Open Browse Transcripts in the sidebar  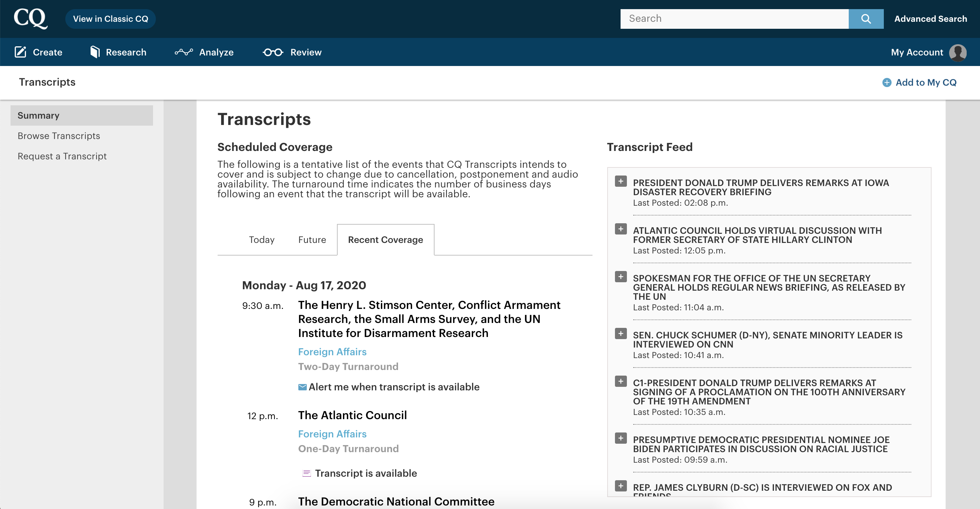point(59,136)
